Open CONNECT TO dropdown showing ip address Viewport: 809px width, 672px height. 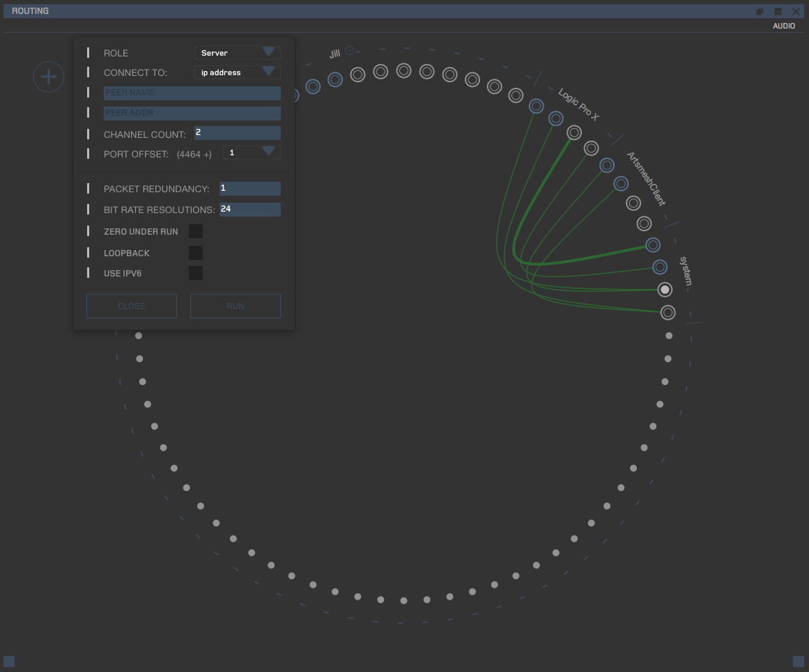point(238,72)
